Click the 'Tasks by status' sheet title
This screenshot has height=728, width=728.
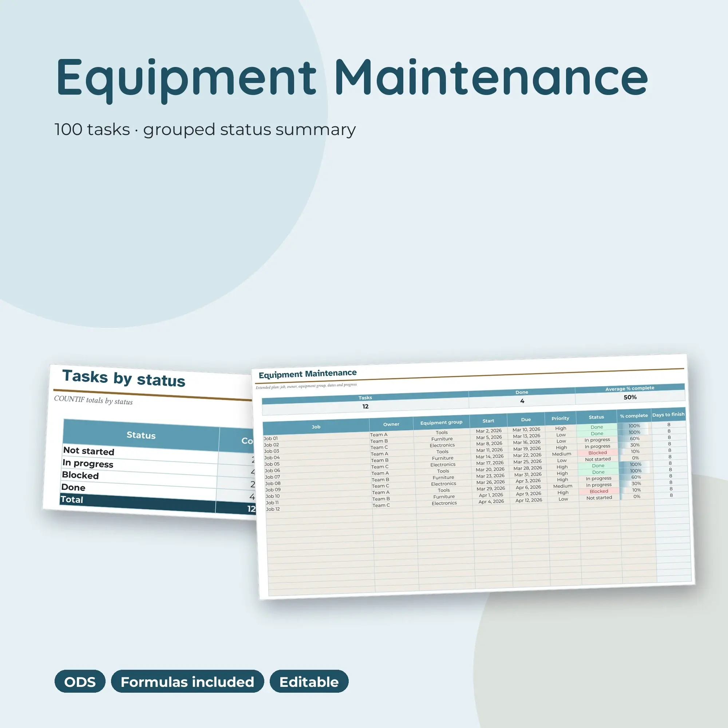[x=124, y=378]
